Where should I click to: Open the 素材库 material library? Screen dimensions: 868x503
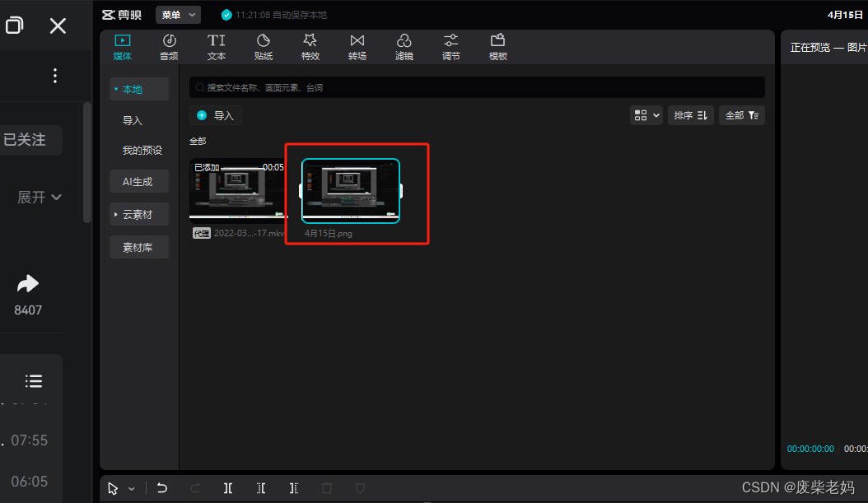(x=139, y=247)
